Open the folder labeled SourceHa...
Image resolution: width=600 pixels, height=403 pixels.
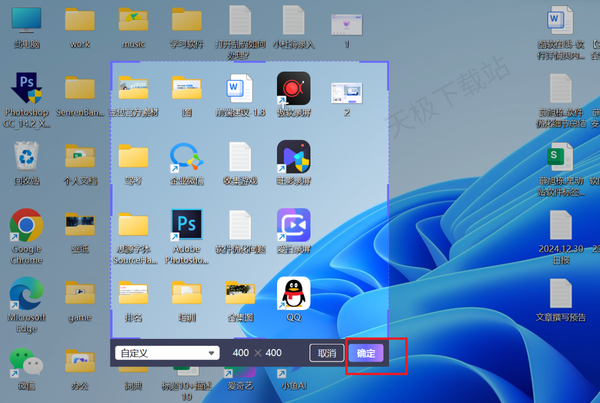coord(134,225)
